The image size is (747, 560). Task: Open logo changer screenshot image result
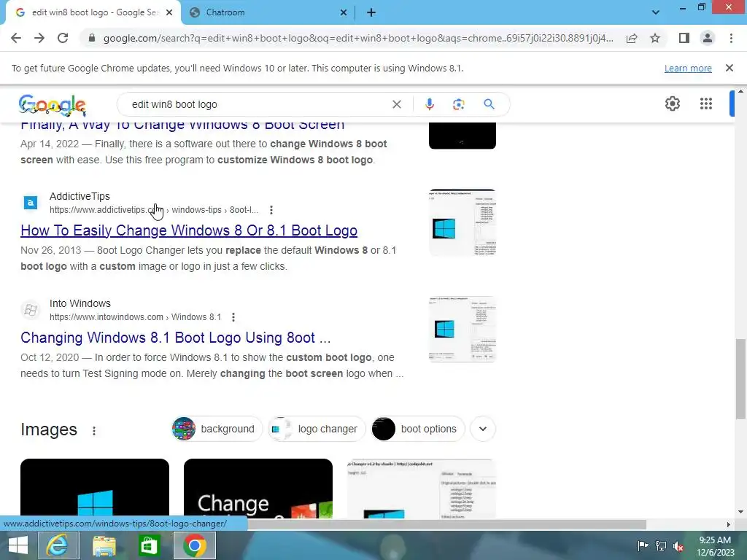click(x=422, y=489)
